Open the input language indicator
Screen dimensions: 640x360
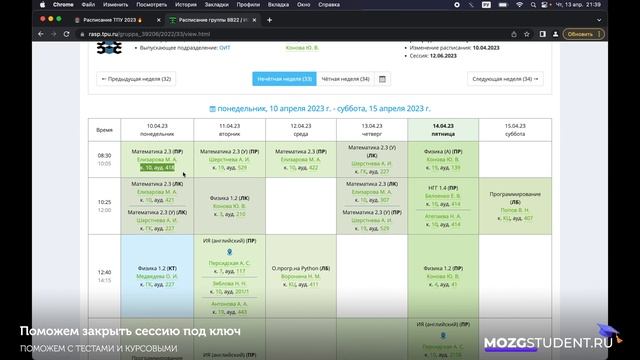(x=486, y=5)
